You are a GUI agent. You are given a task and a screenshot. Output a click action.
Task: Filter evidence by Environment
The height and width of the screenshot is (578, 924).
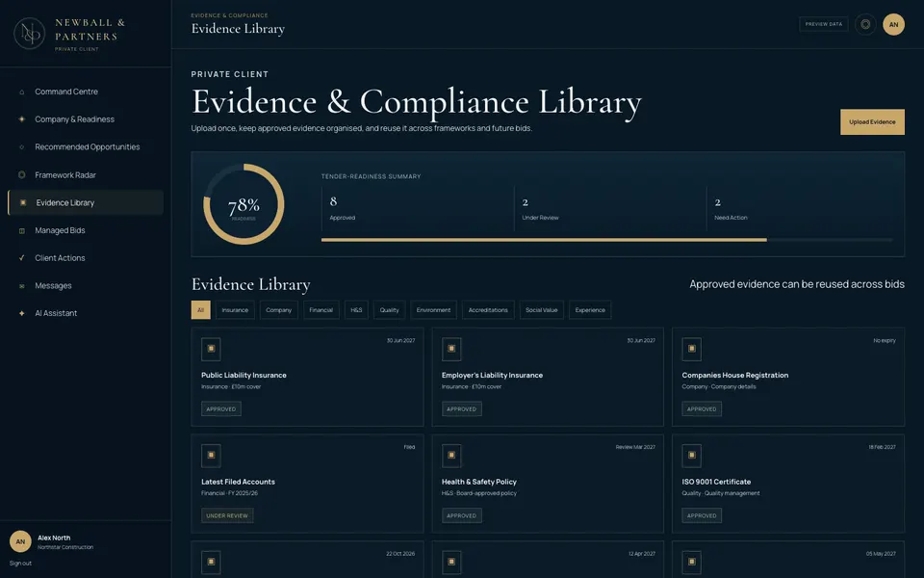[x=434, y=310]
